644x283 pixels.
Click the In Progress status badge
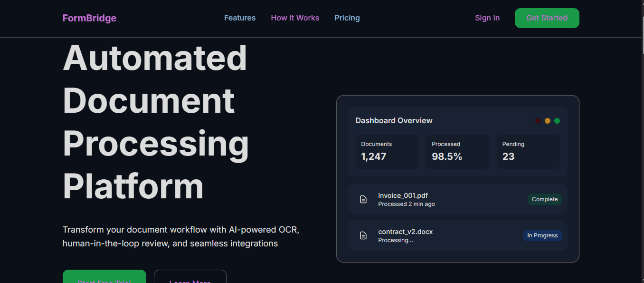coord(542,235)
